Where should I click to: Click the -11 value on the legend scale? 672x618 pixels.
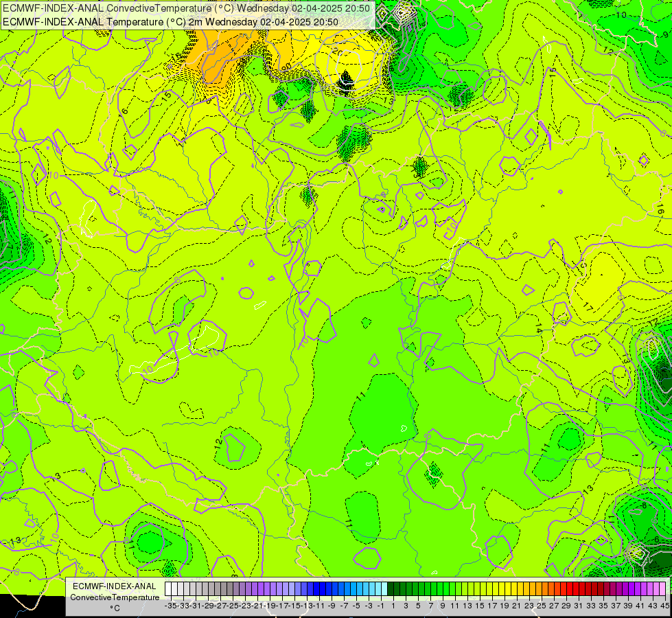[x=319, y=606]
